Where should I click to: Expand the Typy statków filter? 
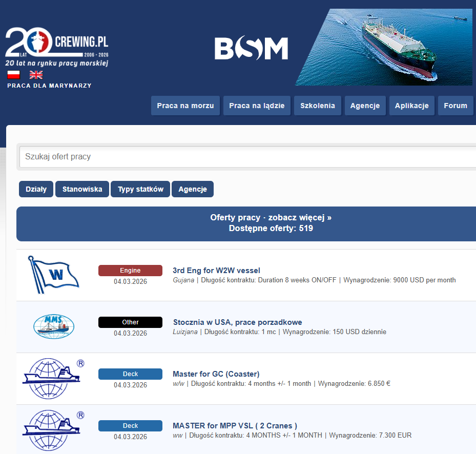[x=140, y=189]
